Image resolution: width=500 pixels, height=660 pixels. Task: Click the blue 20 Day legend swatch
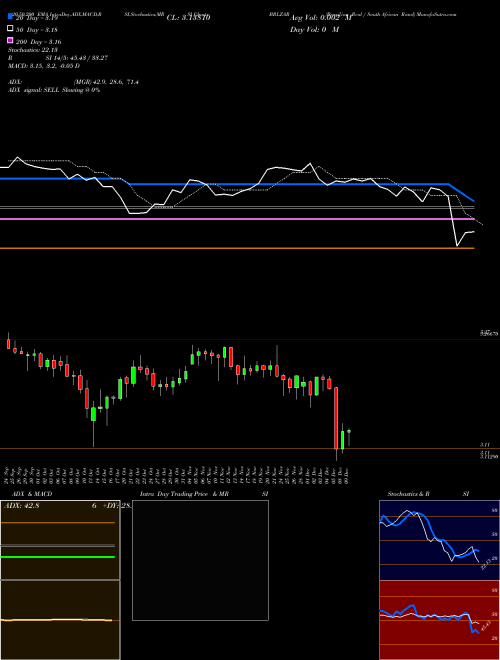10,16
